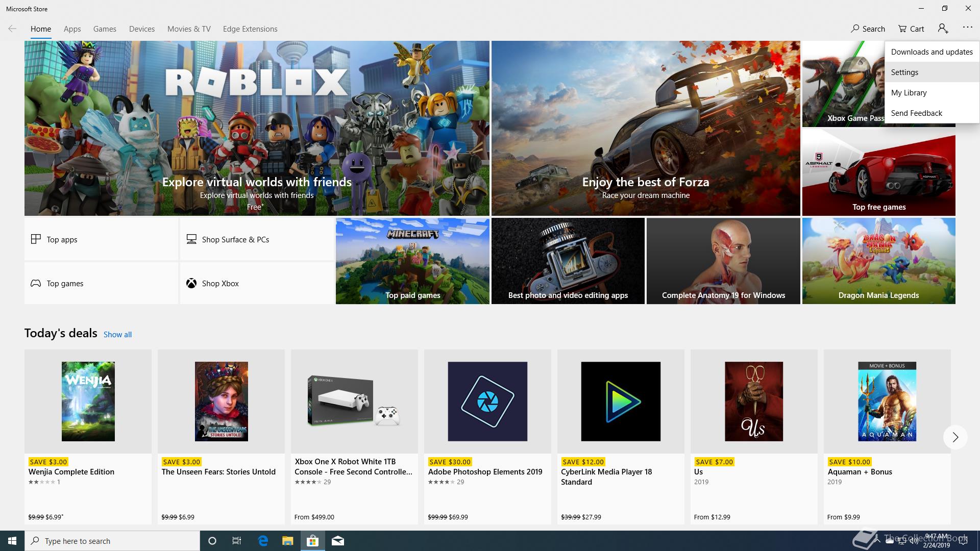Viewport: 980px width, 551px height.
Task: Open the Windows Start menu
Action: point(12,541)
